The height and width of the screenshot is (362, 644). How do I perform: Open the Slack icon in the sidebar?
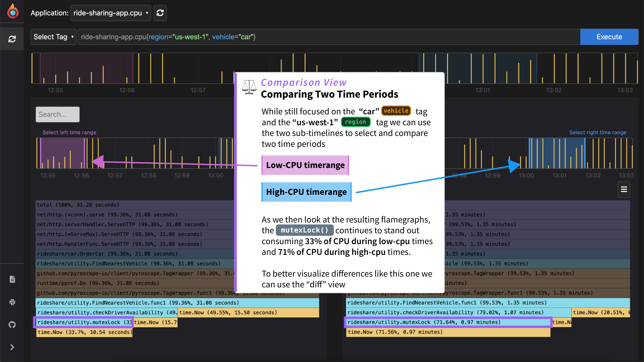pos(12,302)
